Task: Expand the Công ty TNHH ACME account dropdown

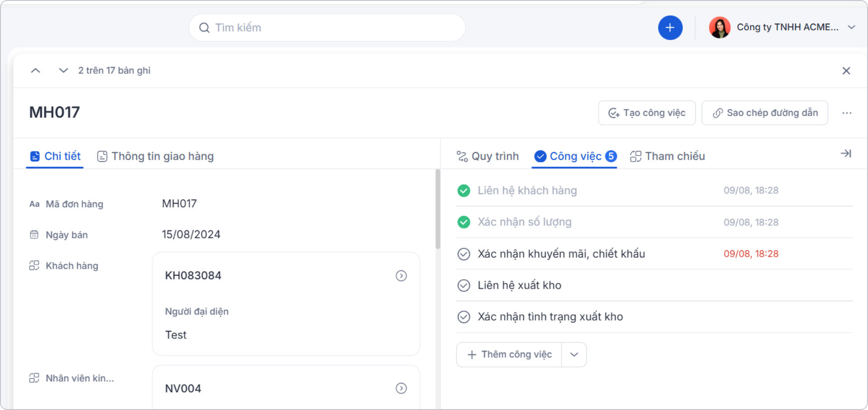Action: tap(852, 27)
